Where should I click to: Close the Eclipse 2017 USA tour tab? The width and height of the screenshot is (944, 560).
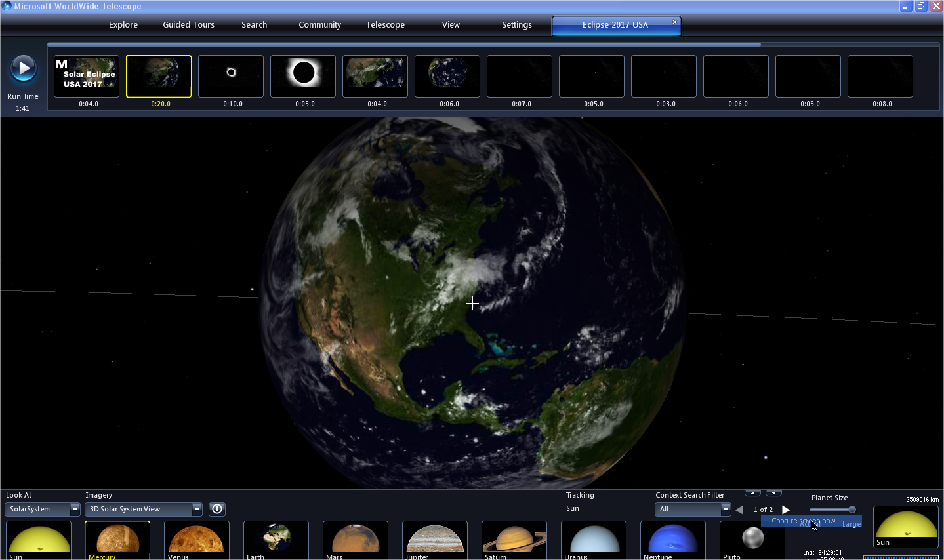tap(674, 22)
